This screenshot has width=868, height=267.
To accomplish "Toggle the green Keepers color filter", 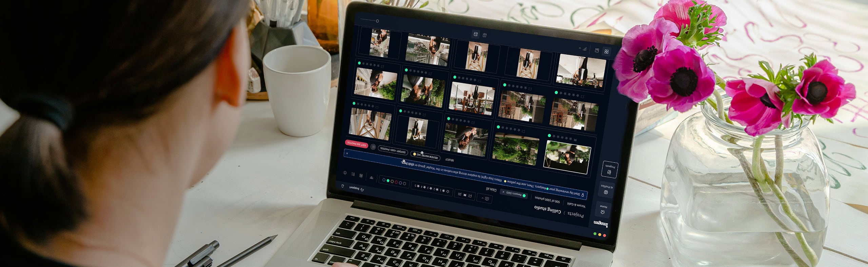I will (x=388, y=181).
